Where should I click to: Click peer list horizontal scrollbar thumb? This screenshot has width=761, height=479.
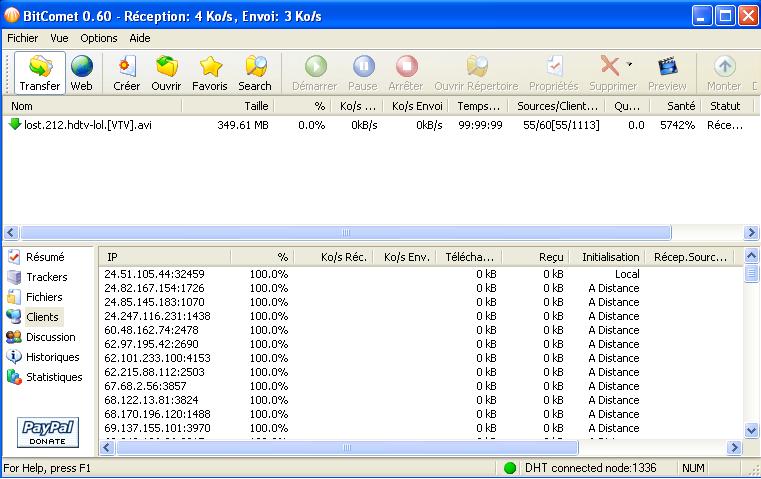347,447
